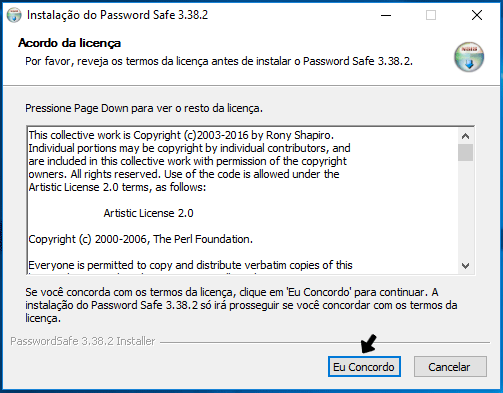This screenshot has height=393, width=503.
Task: Click the 'Instalação do Password Safe' title bar
Action: coord(117,15)
